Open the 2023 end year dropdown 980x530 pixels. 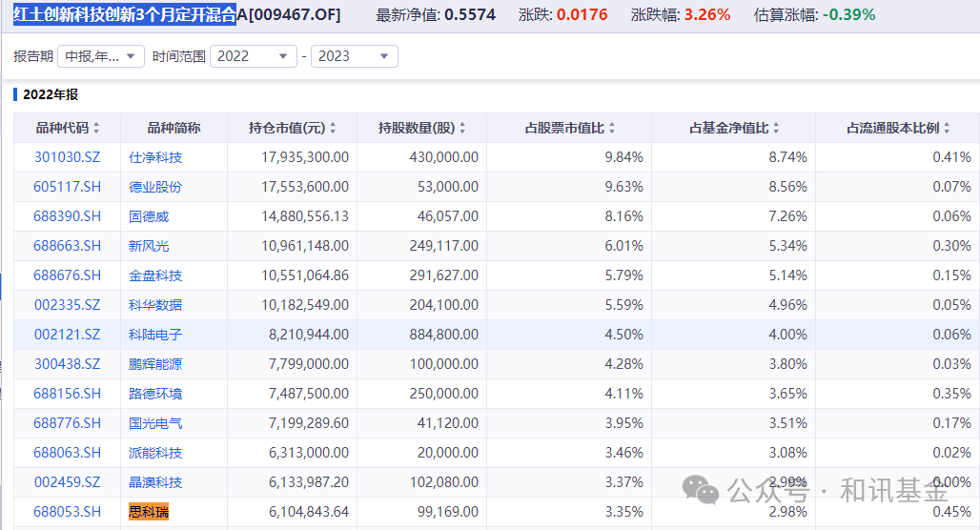coord(355,56)
